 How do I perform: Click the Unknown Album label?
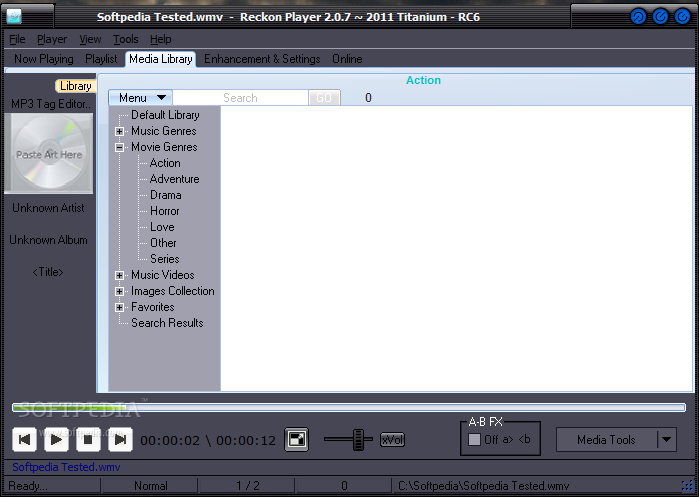pos(48,240)
